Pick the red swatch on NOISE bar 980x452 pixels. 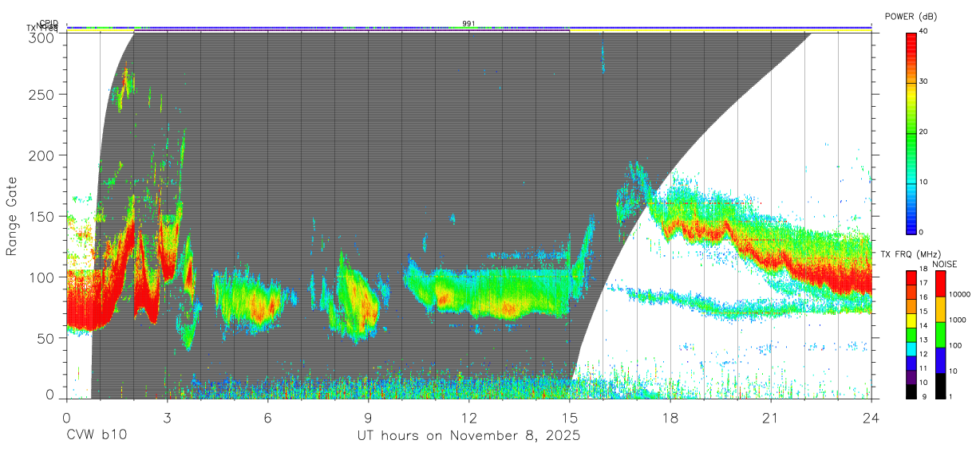click(939, 284)
